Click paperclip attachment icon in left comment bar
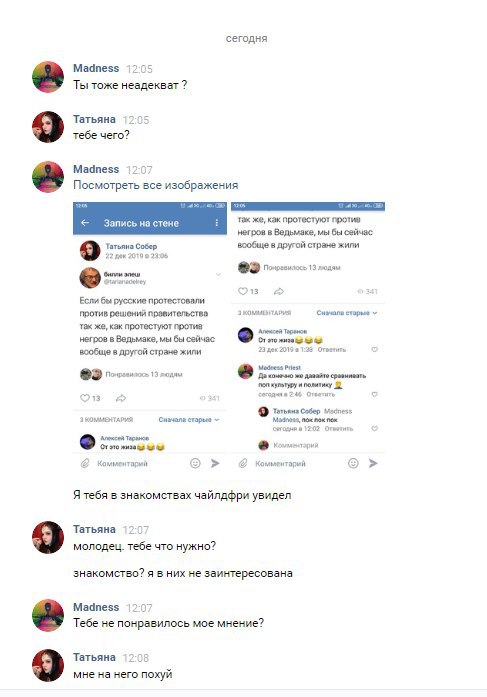 coord(85,463)
